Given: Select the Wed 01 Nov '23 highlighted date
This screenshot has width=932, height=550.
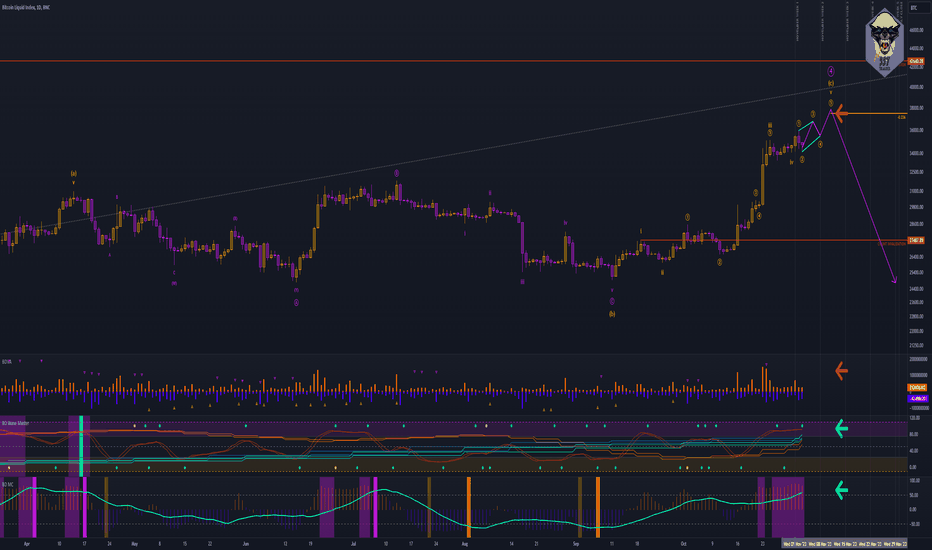Looking at the screenshot, I should pyautogui.click(x=795, y=543).
